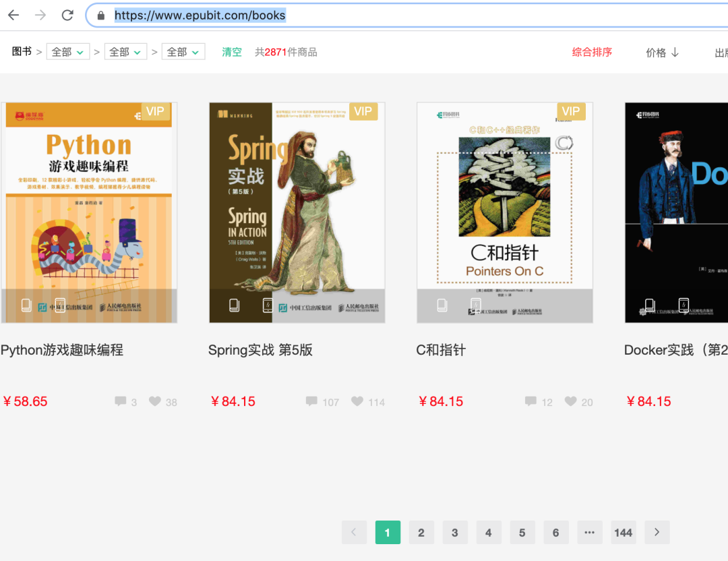The width and height of the screenshot is (728, 561).
Task: Select the 综合排序 sort option
Action: pos(592,52)
